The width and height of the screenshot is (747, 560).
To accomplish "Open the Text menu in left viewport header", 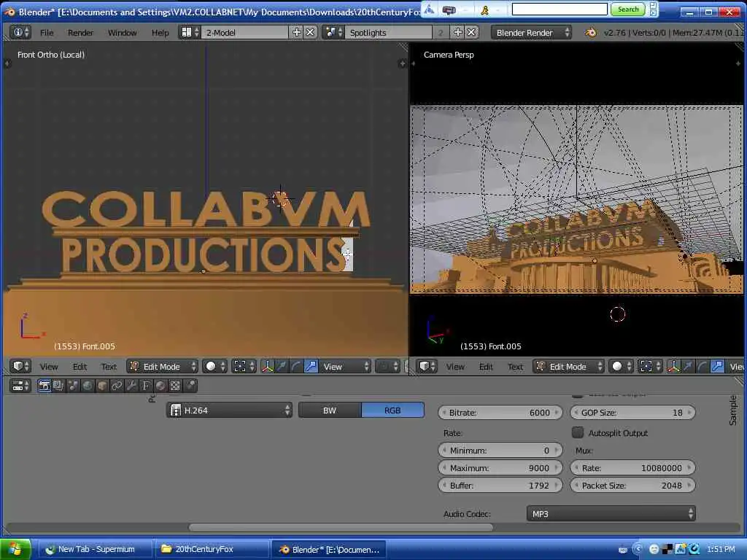I will click(x=109, y=367).
